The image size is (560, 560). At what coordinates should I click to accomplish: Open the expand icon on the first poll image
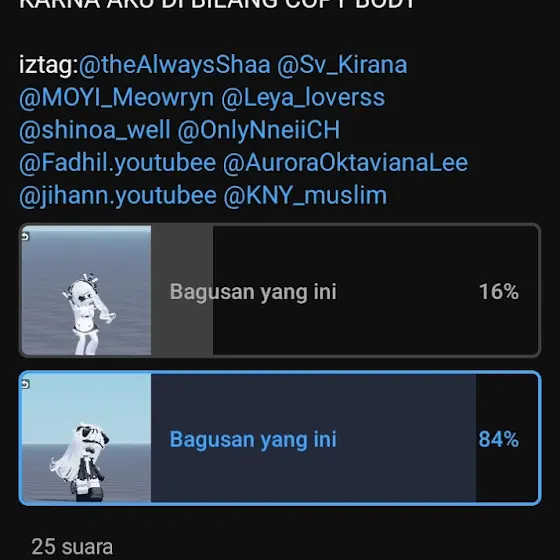coord(25,236)
